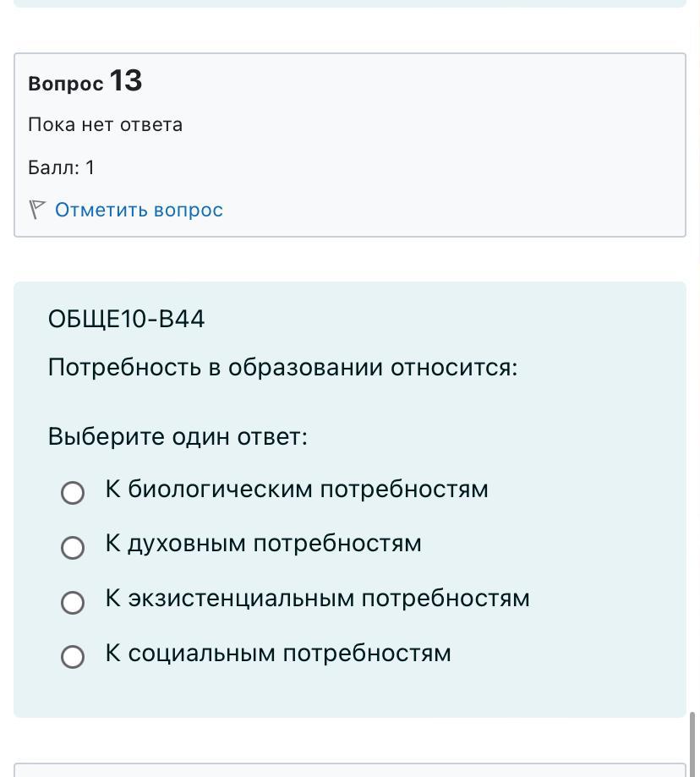Click the Балл: 1 score label
Screen dimensions: 700x777
(x=61, y=167)
